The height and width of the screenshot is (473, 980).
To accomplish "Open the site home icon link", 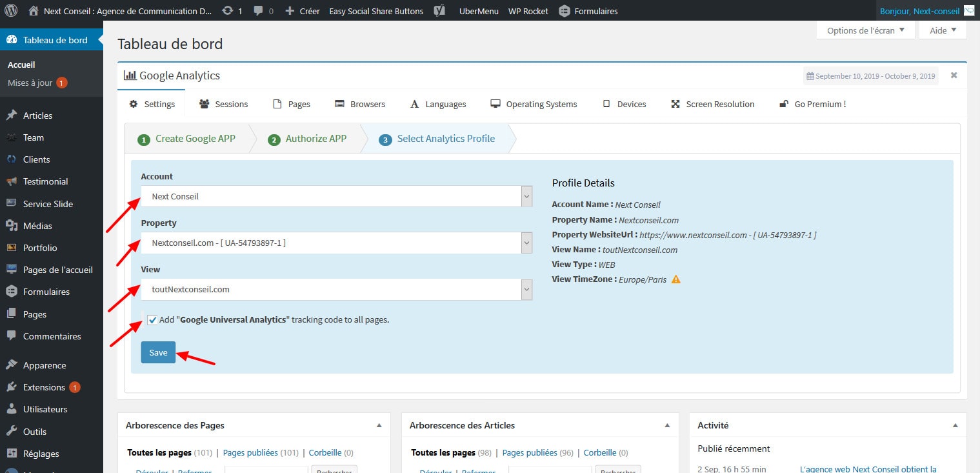I will 34,10.
